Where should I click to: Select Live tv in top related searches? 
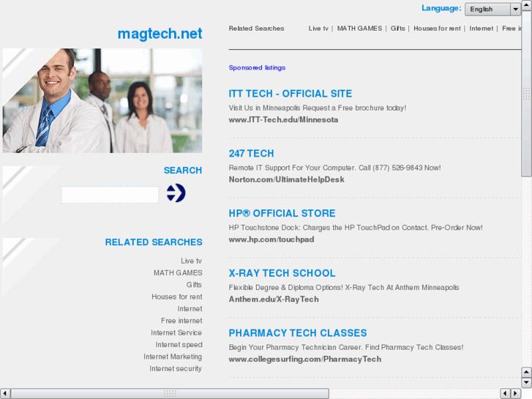click(x=318, y=29)
